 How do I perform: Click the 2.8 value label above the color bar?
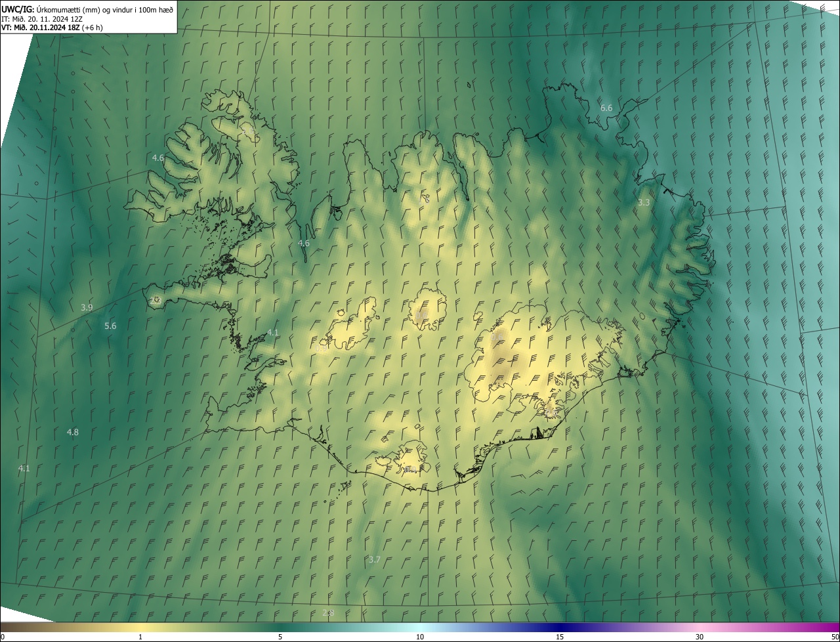click(x=328, y=612)
